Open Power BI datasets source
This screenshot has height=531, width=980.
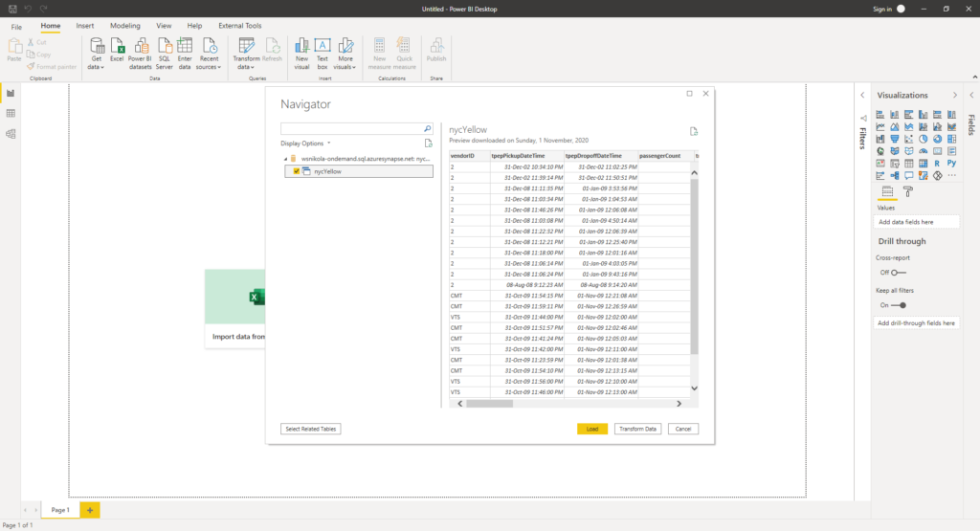point(140,54)
